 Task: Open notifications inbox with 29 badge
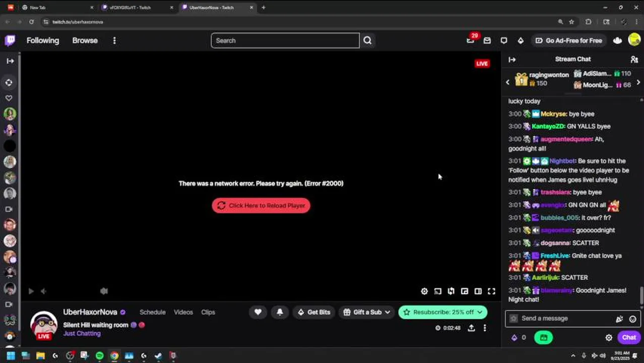471,40
